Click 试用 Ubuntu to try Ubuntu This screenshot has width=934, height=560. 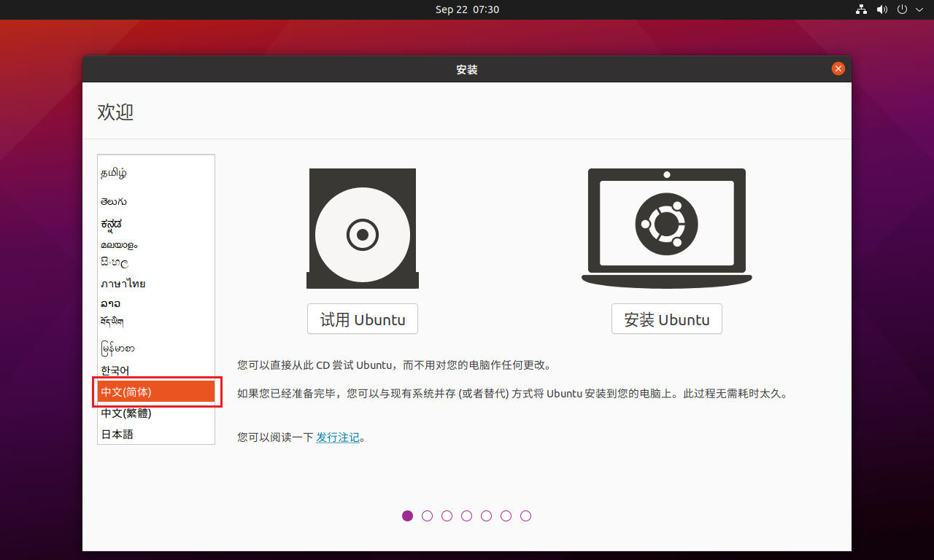(x=363, y=319)
